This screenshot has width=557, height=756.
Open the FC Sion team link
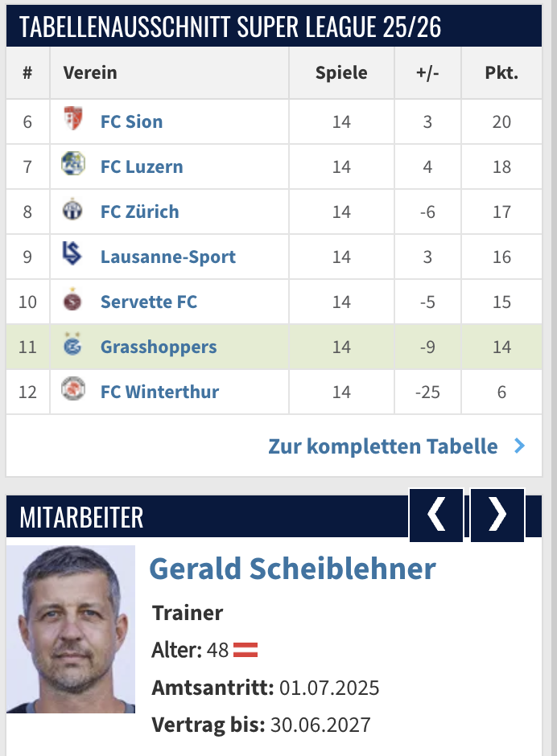pos(131,121)
